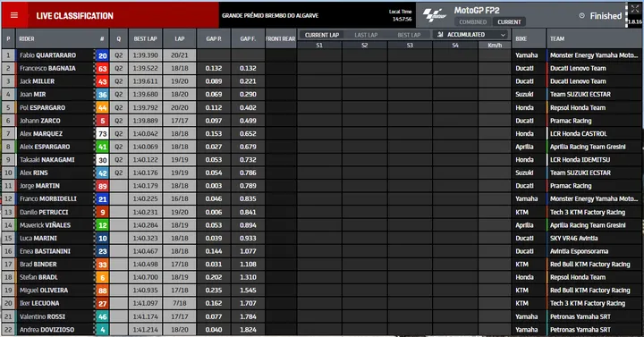Select rider Johann ZARCO

coord(40,121)
